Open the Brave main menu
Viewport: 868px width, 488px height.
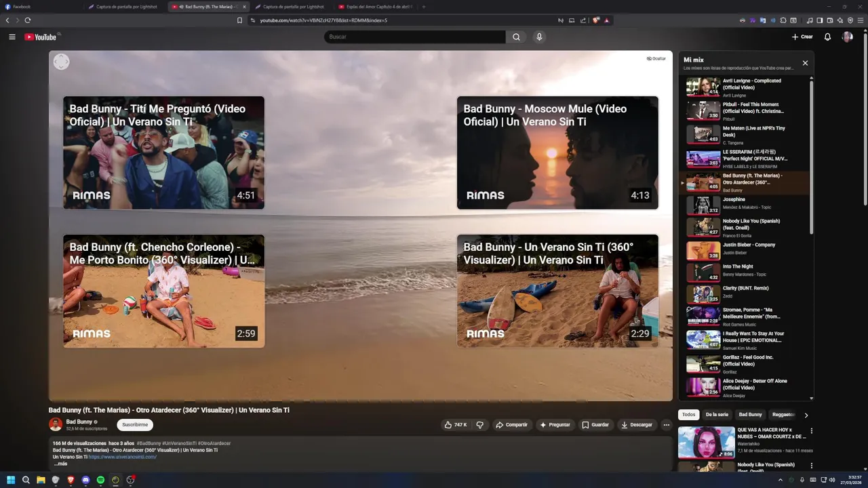[x=861, y=20]
